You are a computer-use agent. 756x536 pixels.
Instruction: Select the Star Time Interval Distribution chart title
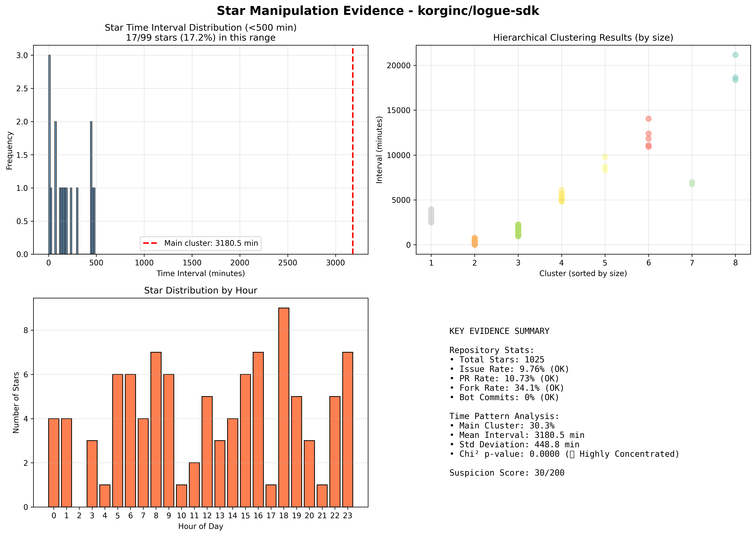pos(201,28)
